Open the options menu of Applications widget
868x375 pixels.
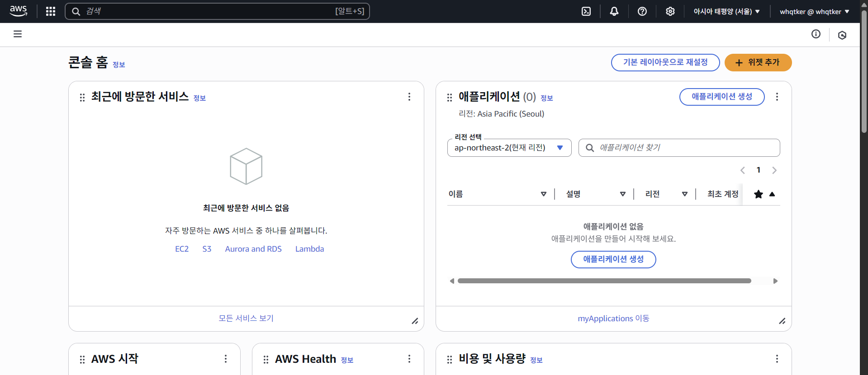point(777,97)
